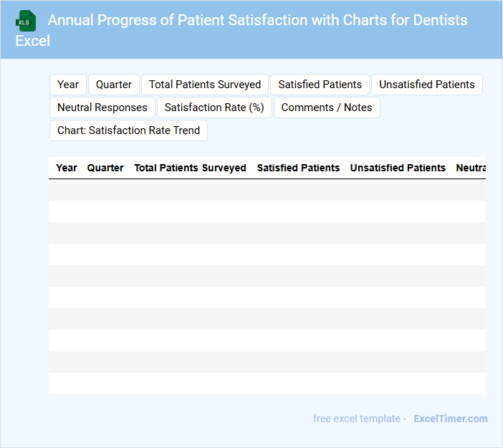Viewport: 503px width, 448px height.
Task: Click the first empty table row
Action: 267,190
